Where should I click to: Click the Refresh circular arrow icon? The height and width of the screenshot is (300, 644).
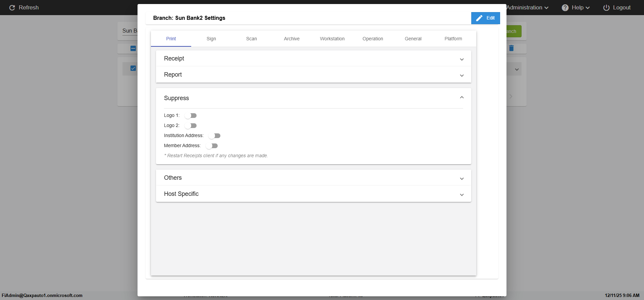(12, 8)
